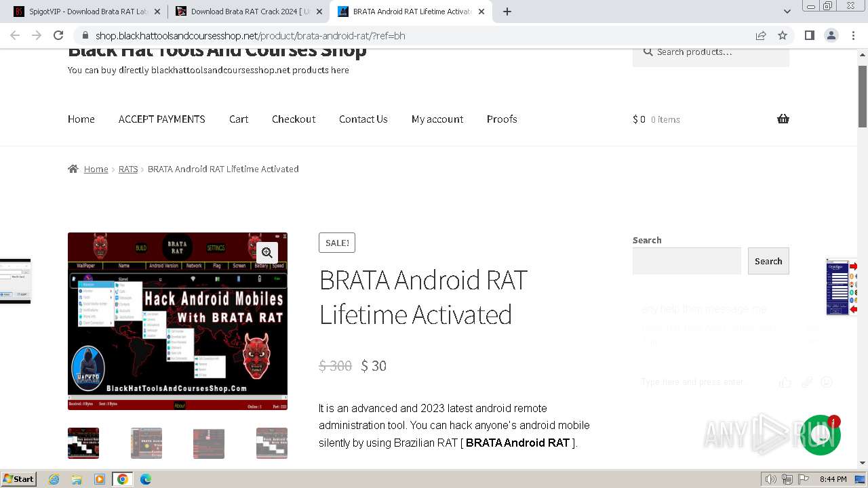This screenshot has height=488, width=868.
Task: Click the shopping basket icon
Action: (x=783, y=119)
